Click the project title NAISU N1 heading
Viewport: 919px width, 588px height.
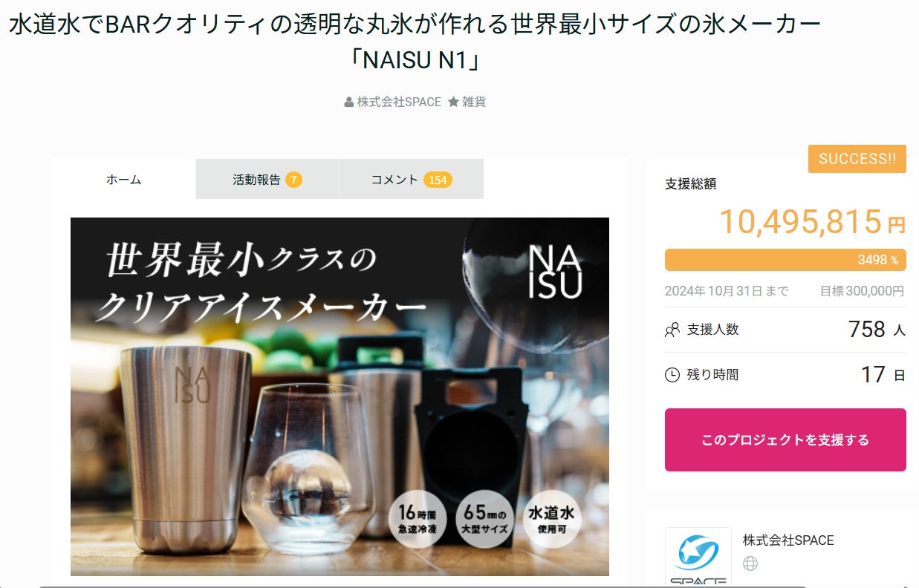point(415,42)
